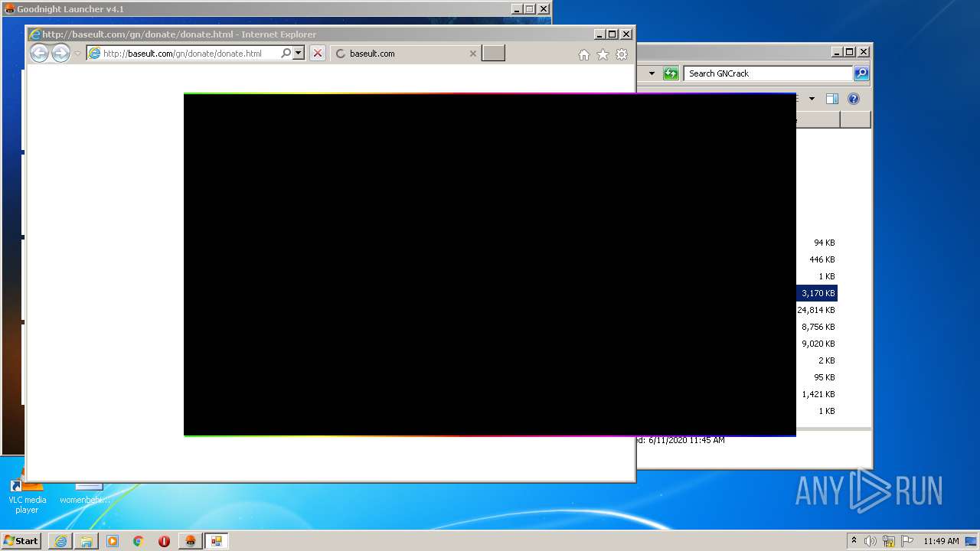Click the address bar search magnifier

286,54
